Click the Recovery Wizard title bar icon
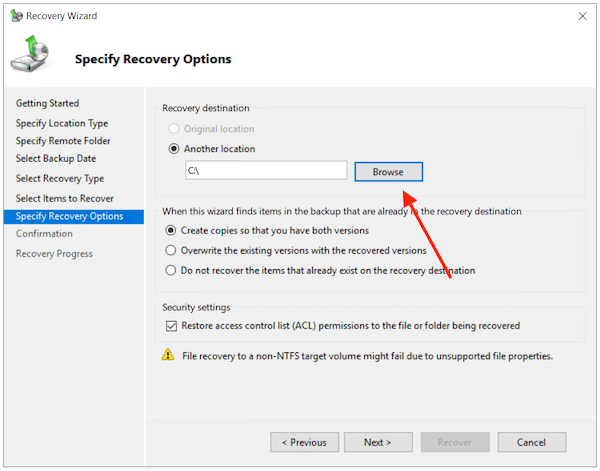The height and width of the screenshot is (471, 600). pos(14,17)
